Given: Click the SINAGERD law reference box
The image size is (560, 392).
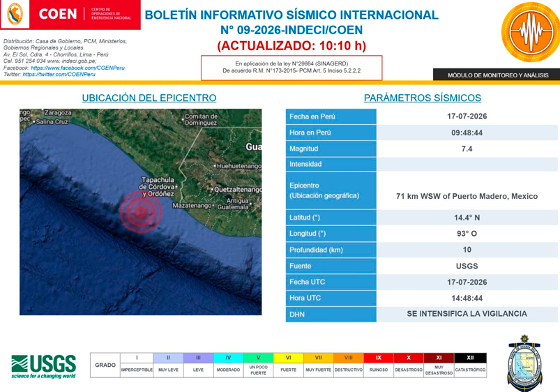Looking at the screenshot, I should (292, 68).
